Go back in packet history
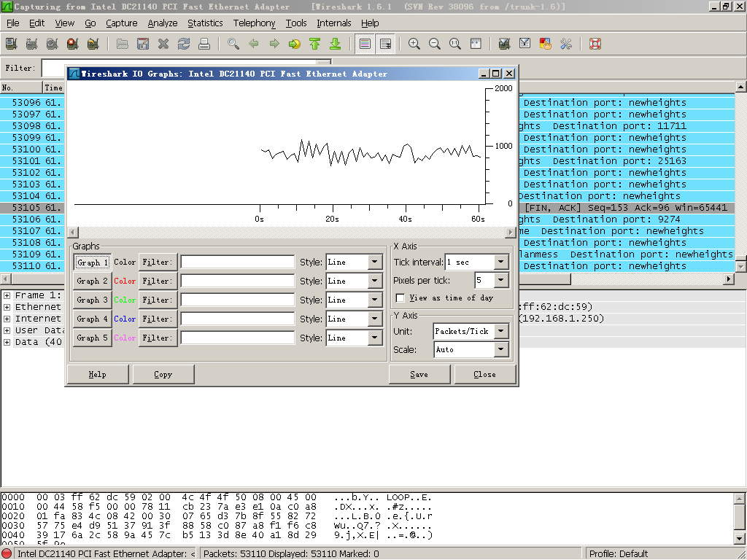 click(x=254, y=44)
